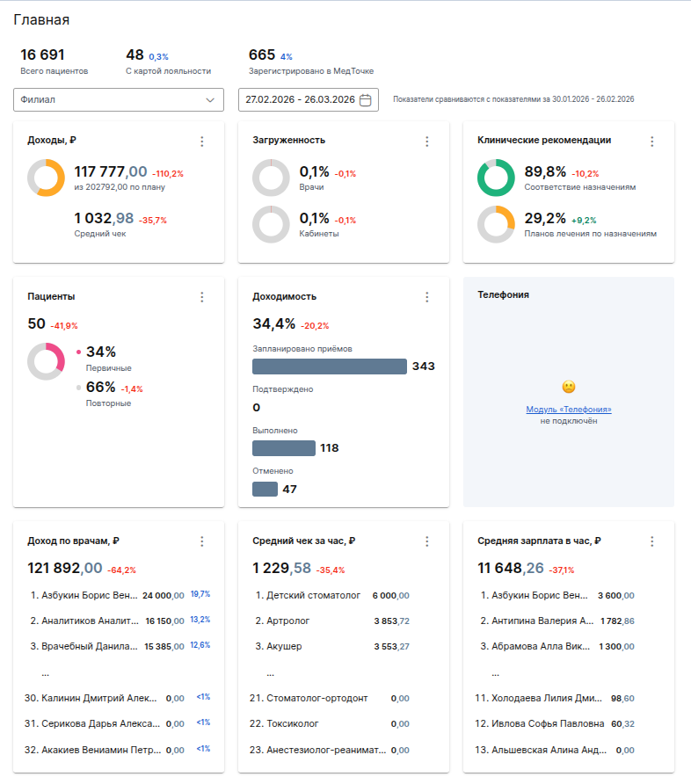Open the Доходы card three-dot menu
Viewport: 691px width, 784px height.
click(x=202, y=142)
